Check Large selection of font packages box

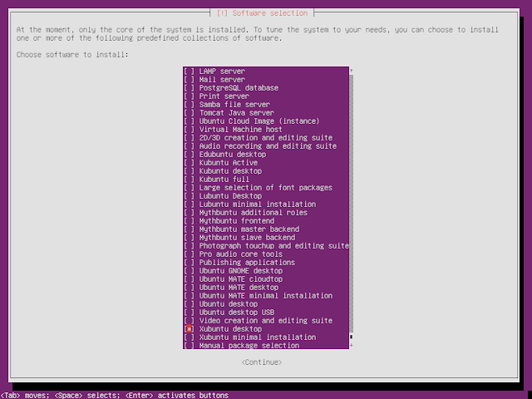pos(189,188)
